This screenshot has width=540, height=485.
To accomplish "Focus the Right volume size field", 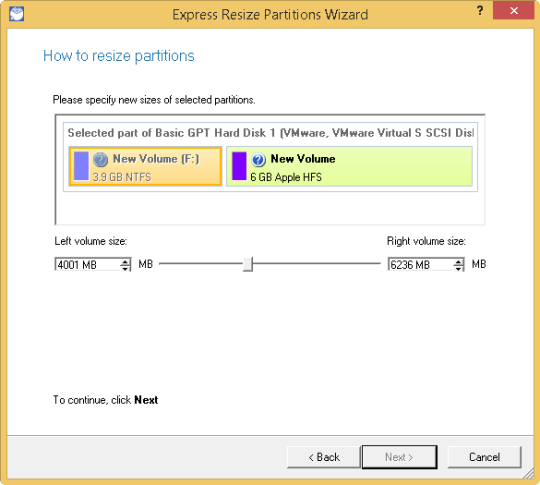I will pos(420,265).
